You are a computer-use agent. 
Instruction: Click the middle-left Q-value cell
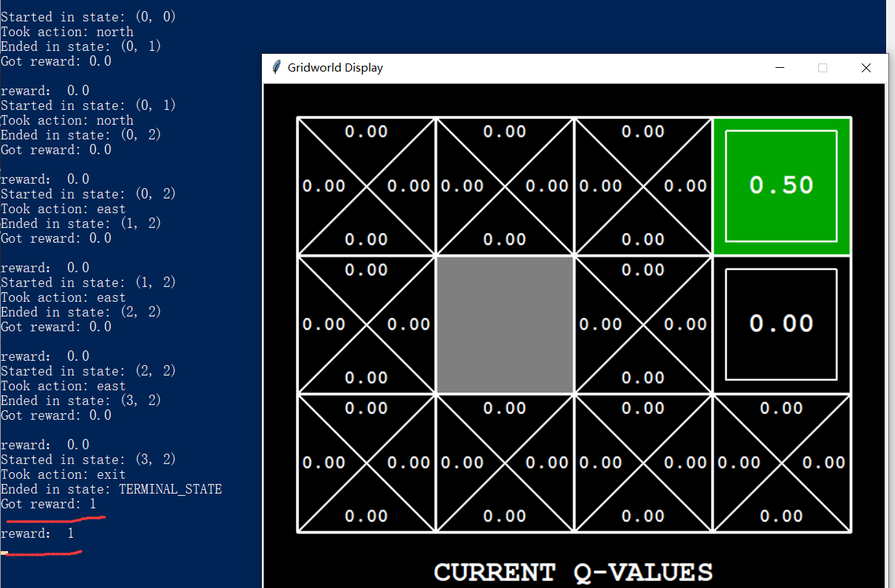pos(366,324)
